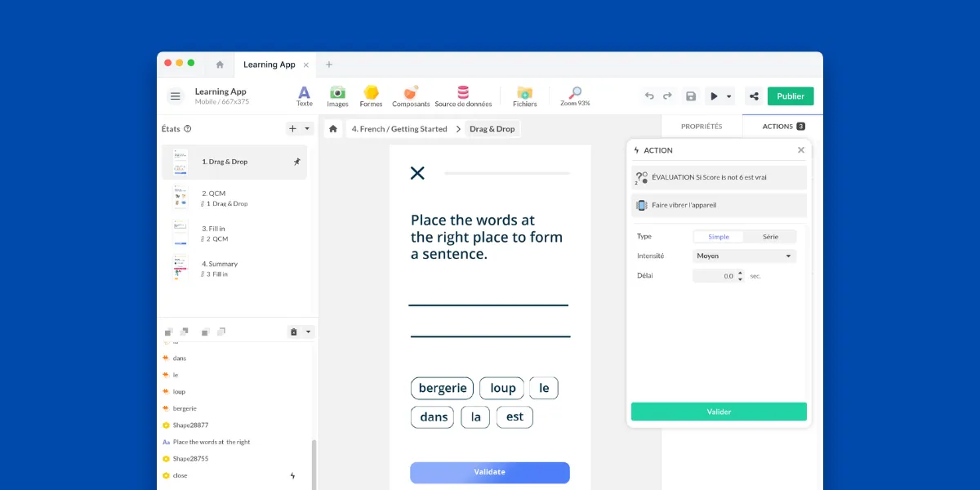Select Simple vibration type

click(x=719, y=237)
